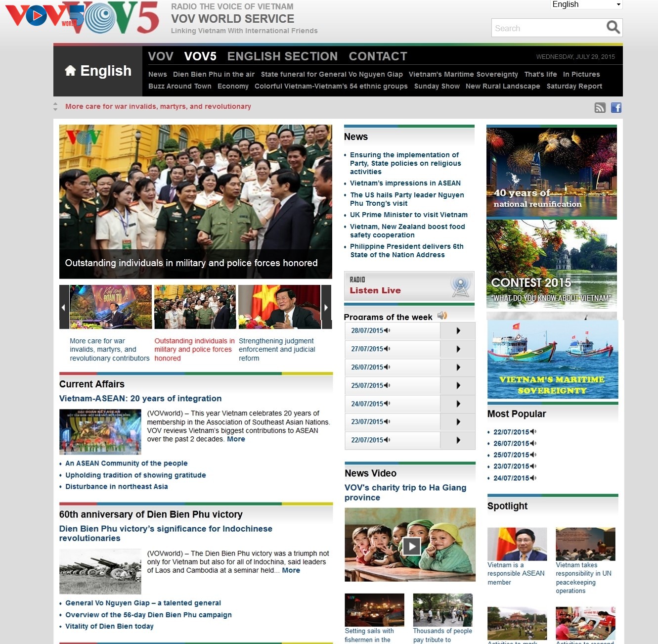This screenshot has height=644, width=658.
Task: Click speaker icon next to Programs of the week
Action: pos(442,316)
